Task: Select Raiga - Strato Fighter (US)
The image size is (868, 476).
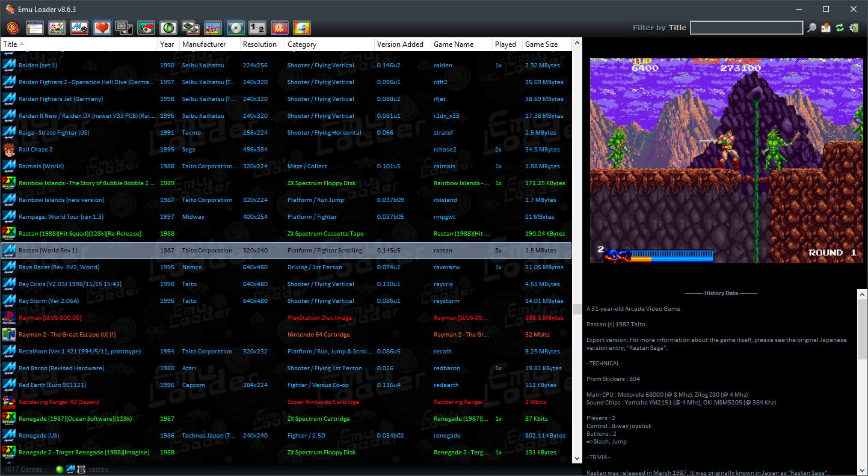Action: 286,132
